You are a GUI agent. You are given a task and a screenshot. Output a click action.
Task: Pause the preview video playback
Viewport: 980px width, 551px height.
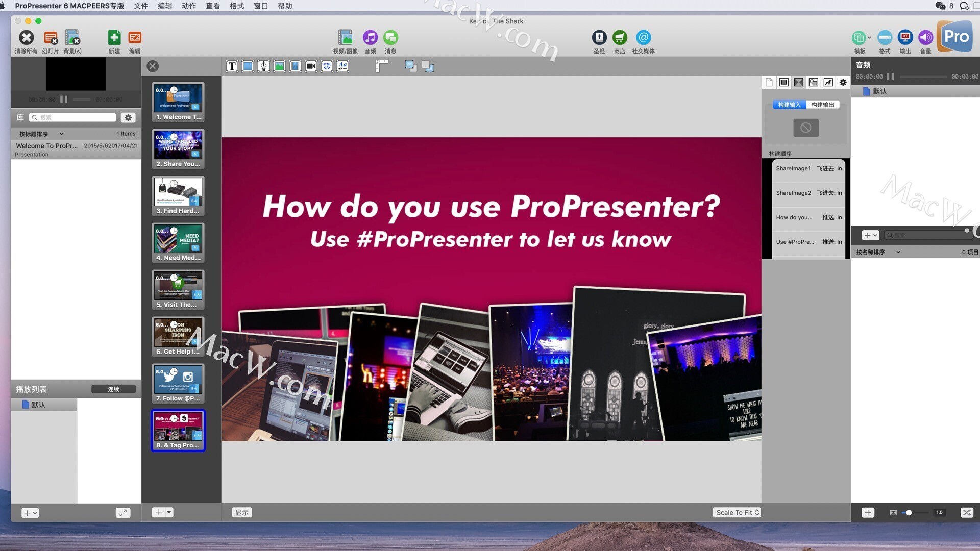pyautogui.click(x=64, y=99)
